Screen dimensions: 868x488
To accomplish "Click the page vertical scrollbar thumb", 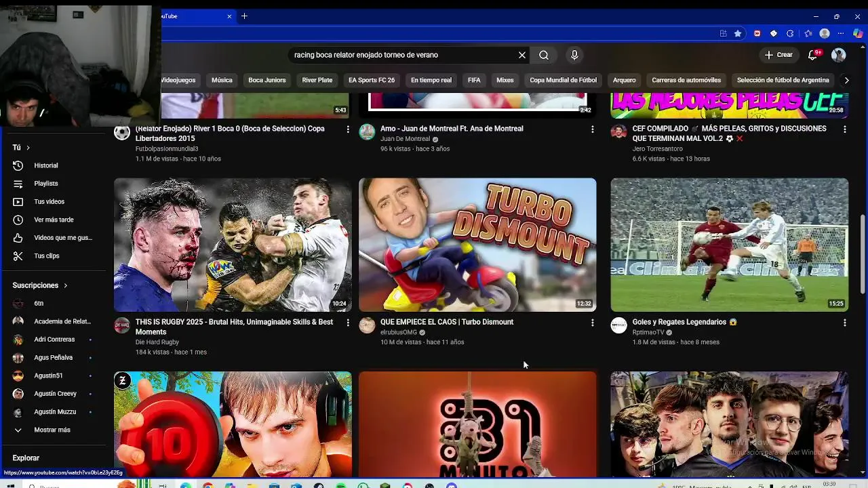I will coord(863,254).
